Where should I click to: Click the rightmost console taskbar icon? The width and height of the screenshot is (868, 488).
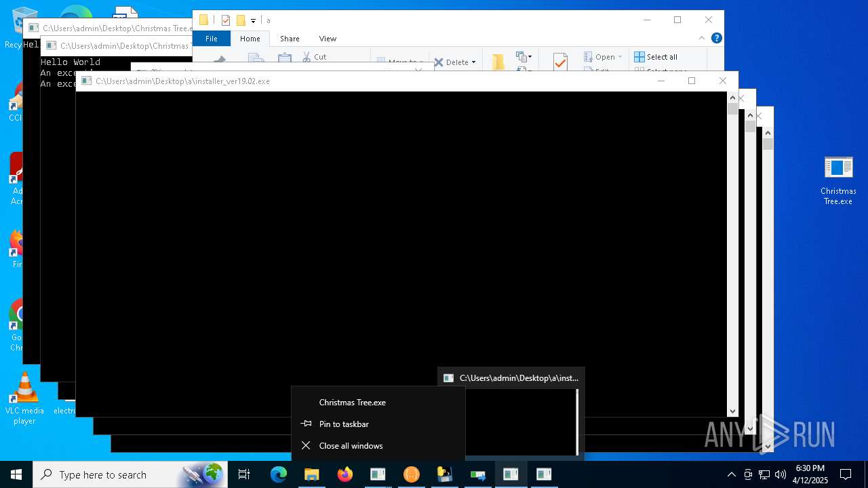pyautogui.click(x=545, y=474)
